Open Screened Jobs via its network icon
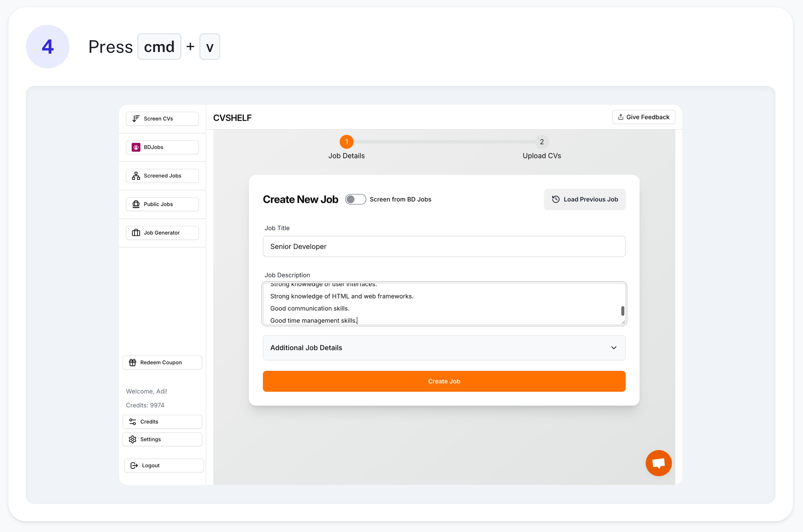This screenshot has height=532, width=803. pyautogui.click(x=136, y=175)
